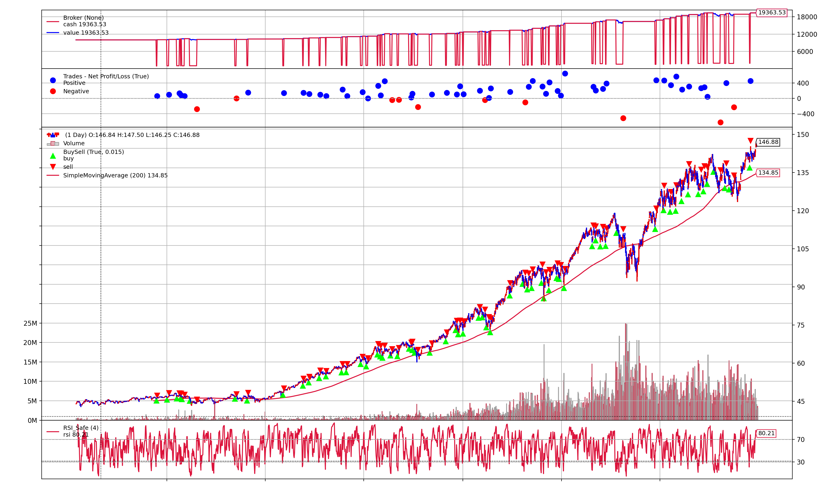Click the 80.21 RSI value tag
The height and width of the screenshot is (504, 834).
pos(766,433)
